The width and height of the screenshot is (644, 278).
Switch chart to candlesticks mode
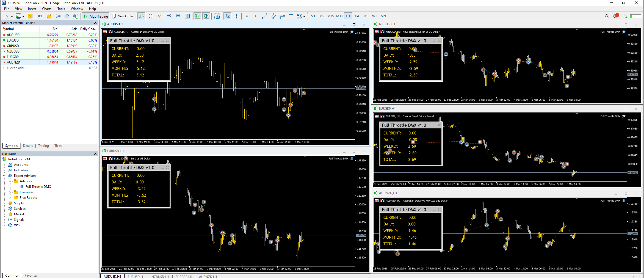[x=150, y=16]
